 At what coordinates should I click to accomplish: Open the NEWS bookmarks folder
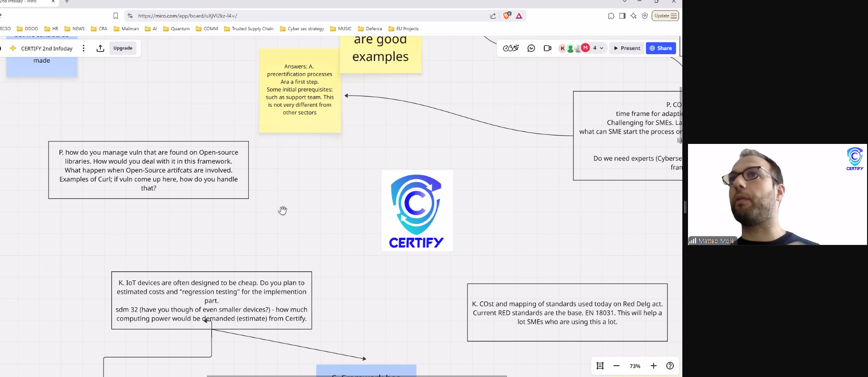tap(74, 29)
